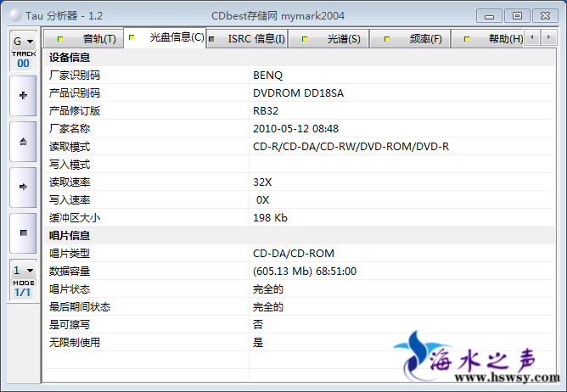567x392 pixels.
Task: Click the stop square button
Action: coord(23,232)
